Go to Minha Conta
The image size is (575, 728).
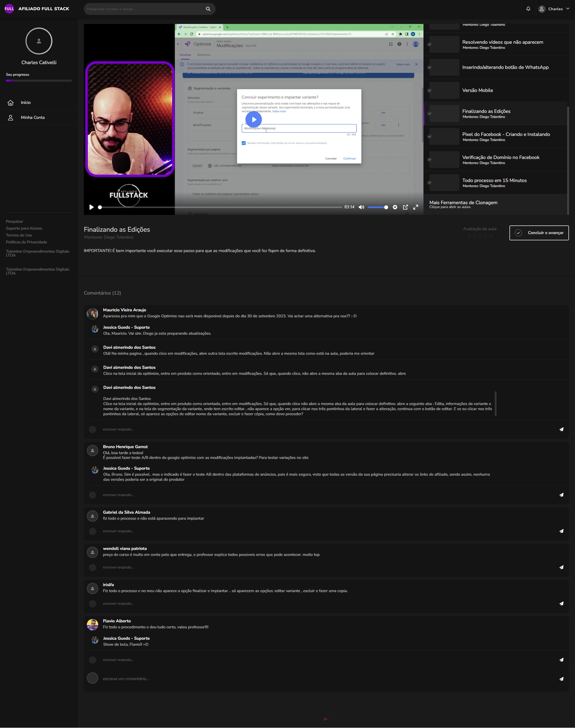click(32, 117)
